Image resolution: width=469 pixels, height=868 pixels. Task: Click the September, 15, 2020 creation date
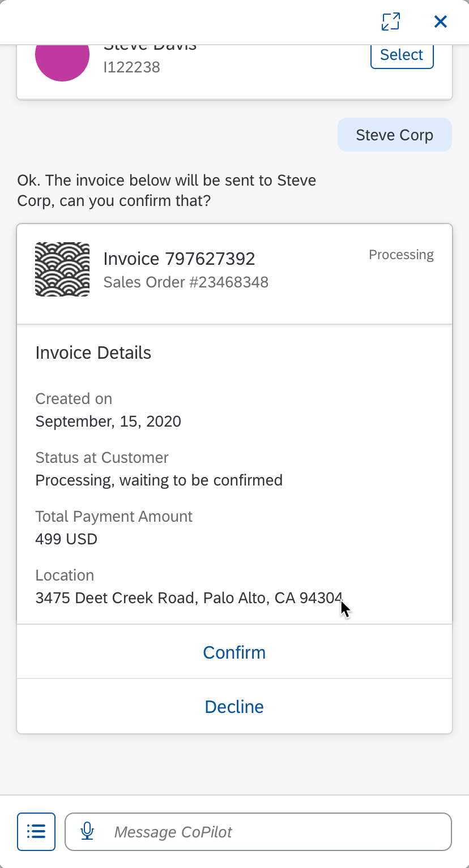[108, 421]
